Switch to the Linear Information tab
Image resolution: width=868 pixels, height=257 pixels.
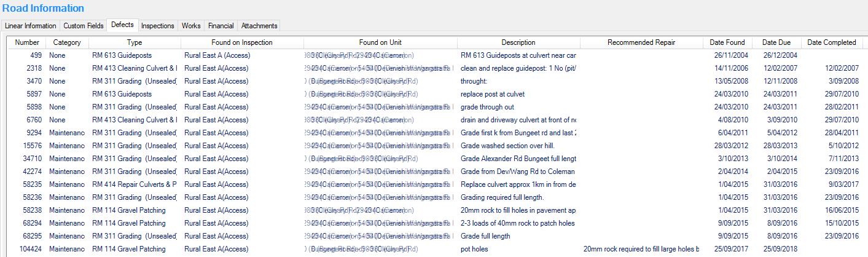(31, 26)
